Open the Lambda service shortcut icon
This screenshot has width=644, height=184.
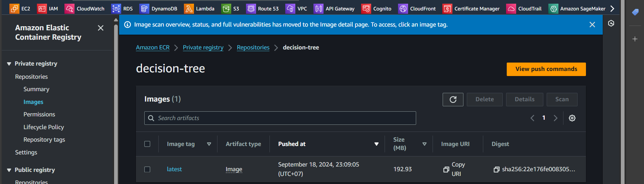pos(189,8)
